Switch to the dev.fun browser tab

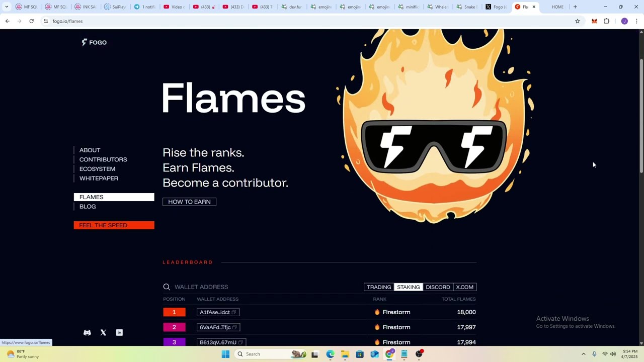point(291,7)
